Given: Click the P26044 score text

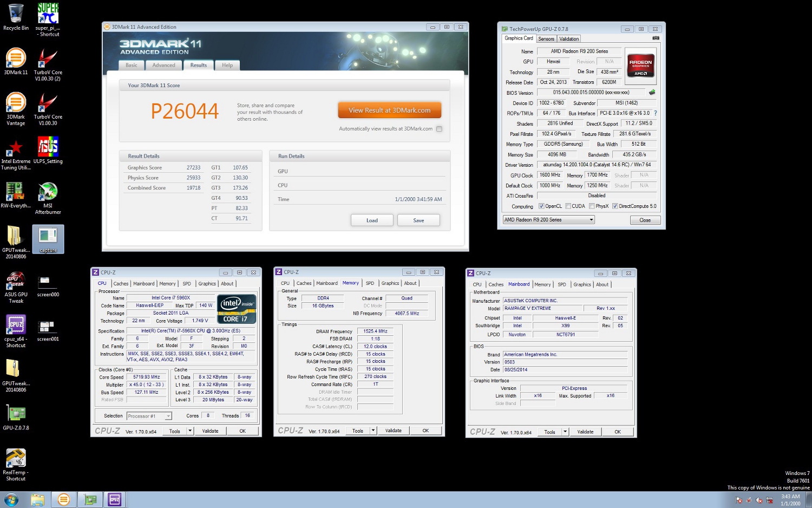Looking at the screenshot, I should coord(185,111).
